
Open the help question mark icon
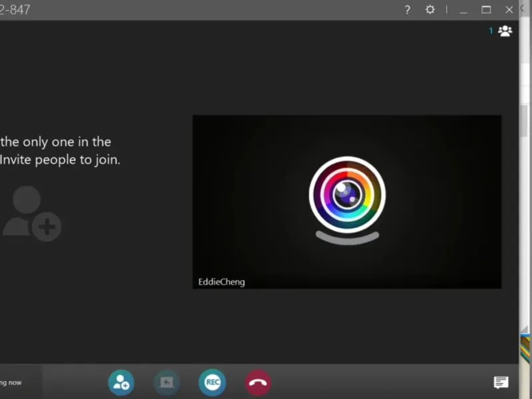[x=408, y=10]
